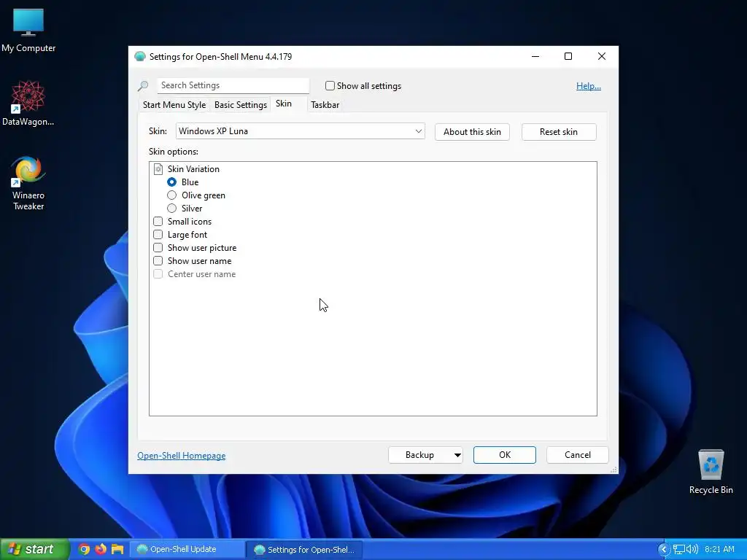Select the Blue skin variation
This screenshot has height=560, width=747.
click(x=172, y=182)
